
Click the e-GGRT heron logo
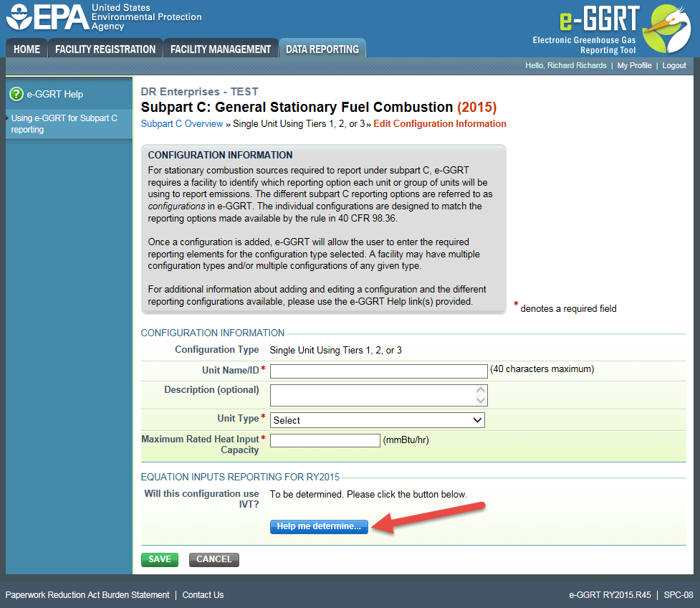666,29
